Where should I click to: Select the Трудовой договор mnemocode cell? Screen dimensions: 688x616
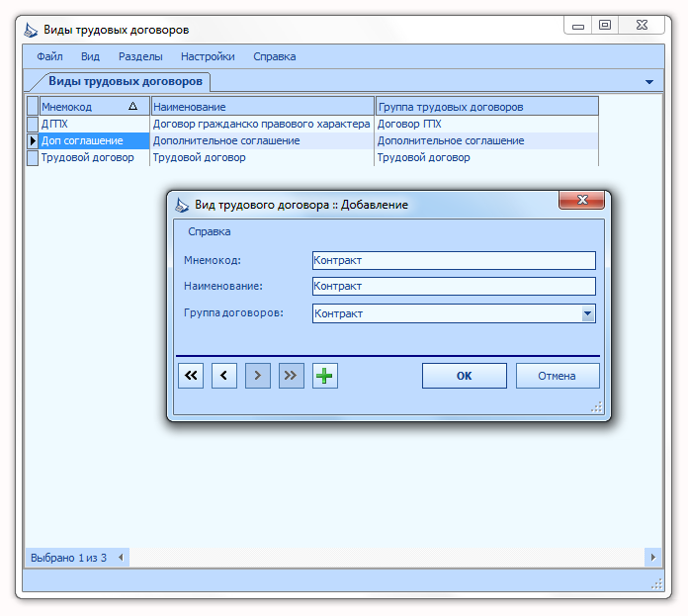tap(94, 157)
